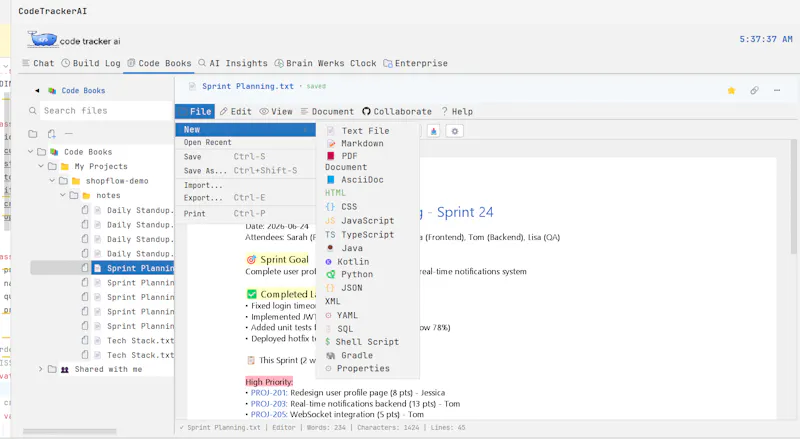This screenshot has width=800, height=439.
Task: Switch to the Chat tab
Action: coord(38,63)
